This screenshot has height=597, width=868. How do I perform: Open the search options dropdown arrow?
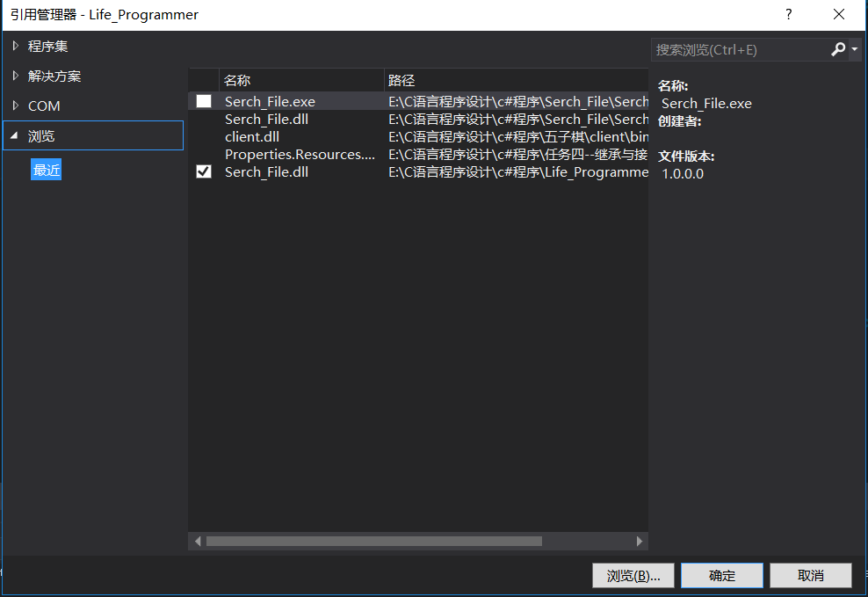[x=855, y=49]
